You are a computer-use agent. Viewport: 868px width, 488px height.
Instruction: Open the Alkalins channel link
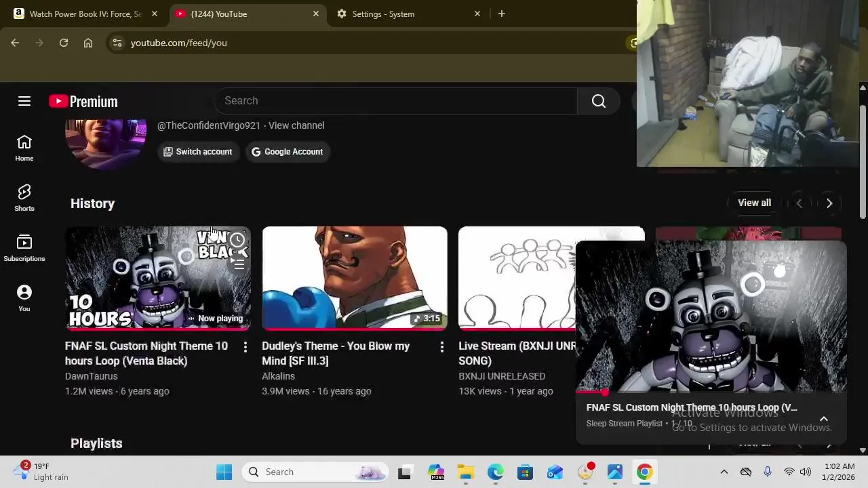pyautogui.click(x=278, y=376)
